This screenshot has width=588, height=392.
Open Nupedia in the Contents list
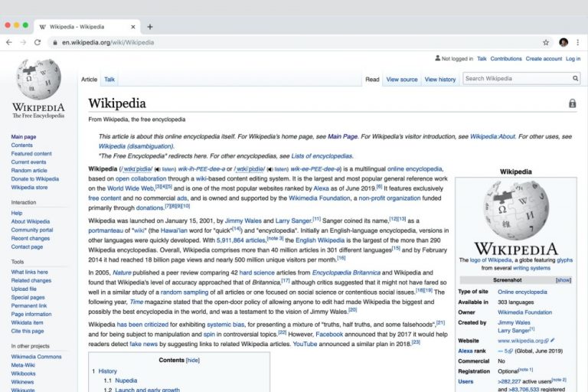click(x=126, y=381)
